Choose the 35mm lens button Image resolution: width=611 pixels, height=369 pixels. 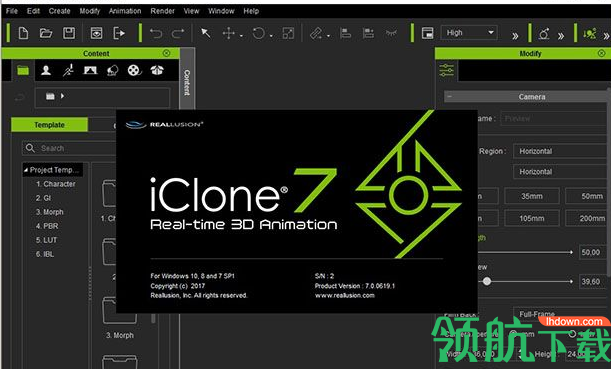coord(532,196)
